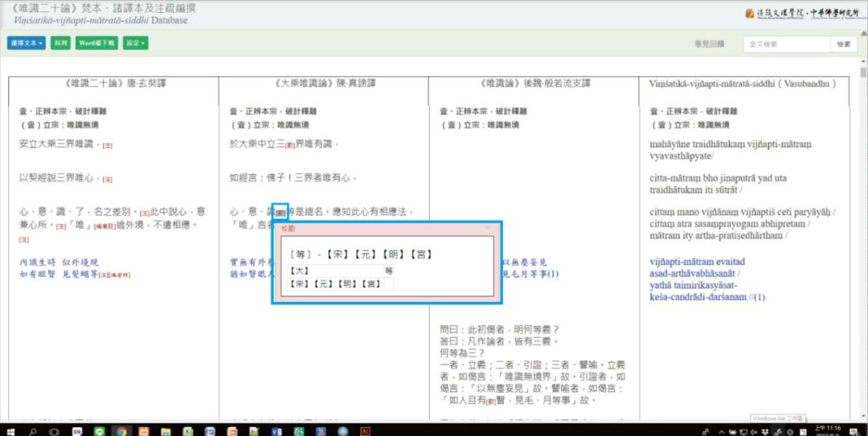Open Adobe Illustrator from the taskbar

coord(365,430)
